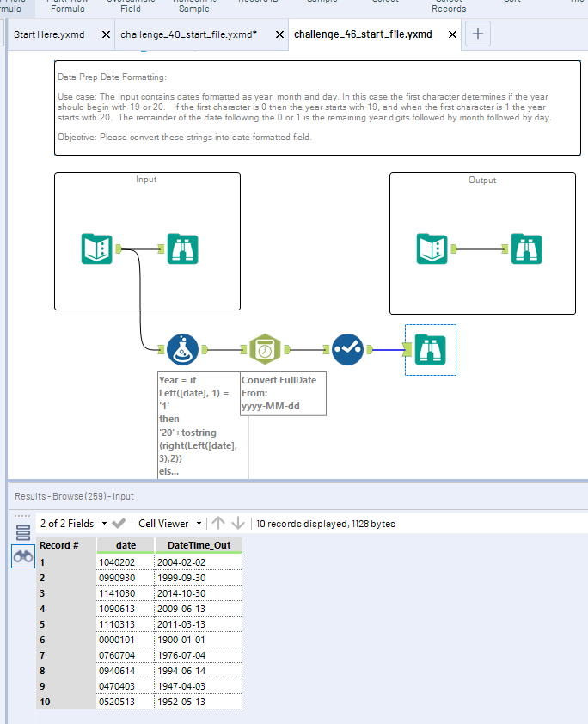Select date cell 1141030

click(x=126, y=593)
